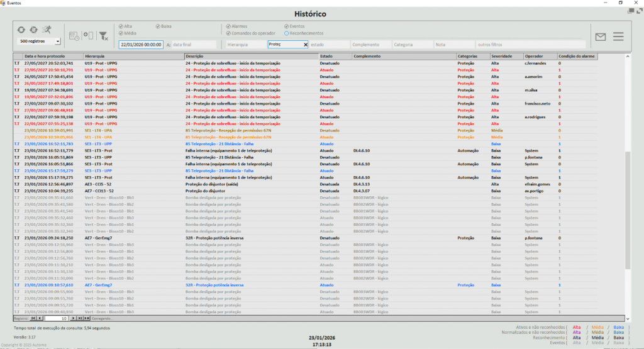Screen dimensions: 644x349
Task: Open the time period filter icon
Action: point(74,36)
